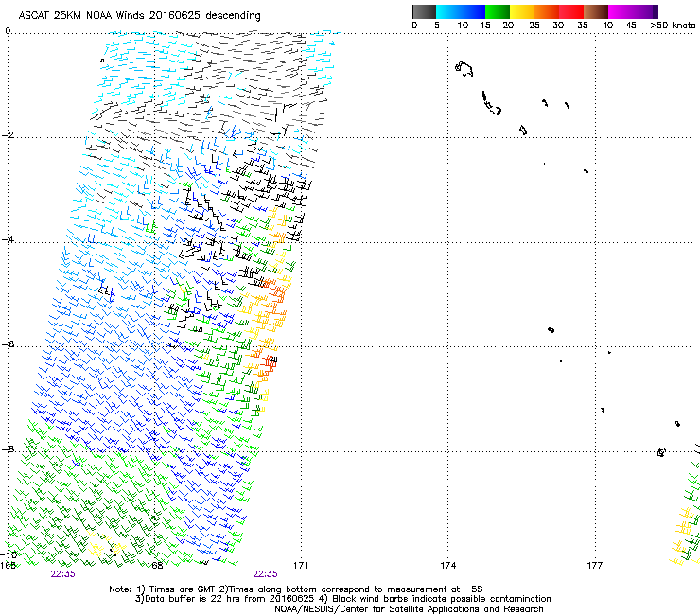Click the cyan-to-blue 5–15 knots legend gradient

click(x=461, y=11)
